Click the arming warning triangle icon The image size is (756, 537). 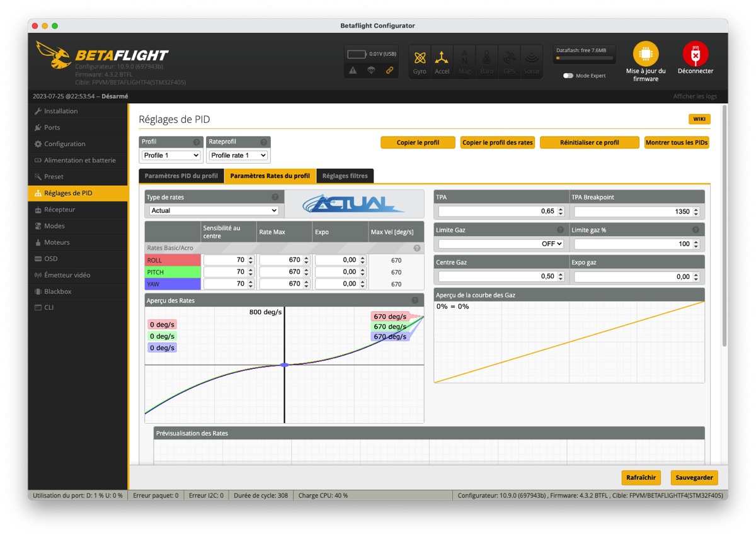[x=353, y=70]
